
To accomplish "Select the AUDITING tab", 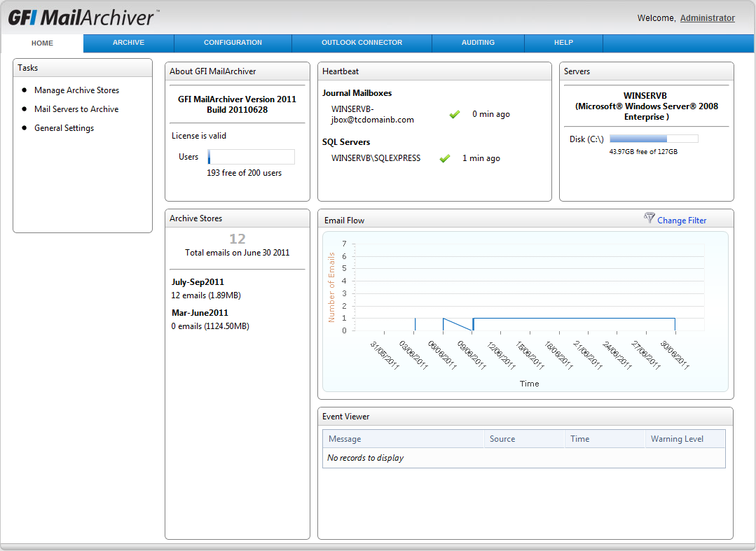I will (x=478, y=43).
